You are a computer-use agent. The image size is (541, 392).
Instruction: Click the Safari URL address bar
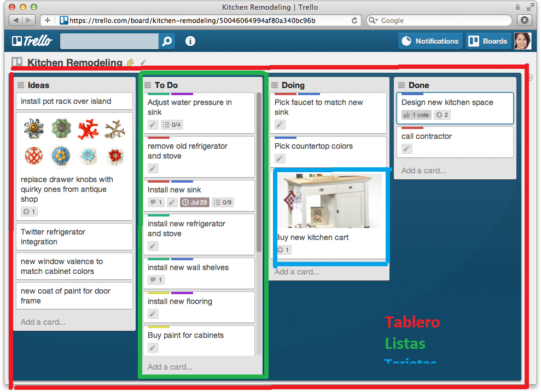[201, 20]
